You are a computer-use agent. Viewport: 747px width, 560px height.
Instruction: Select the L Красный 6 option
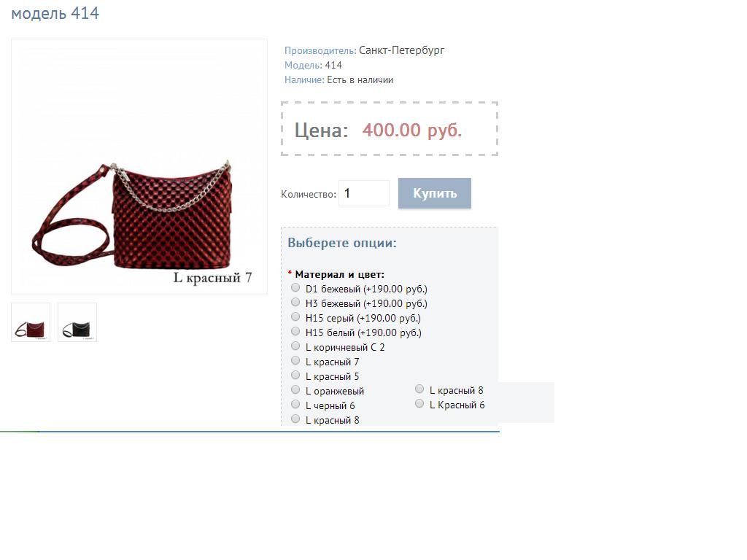click(x=419, y=404)
